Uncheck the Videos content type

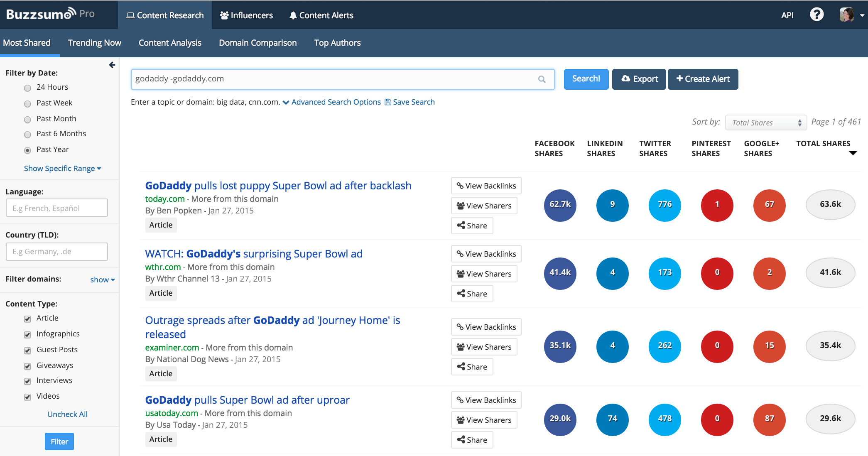[x=27, y=397]
